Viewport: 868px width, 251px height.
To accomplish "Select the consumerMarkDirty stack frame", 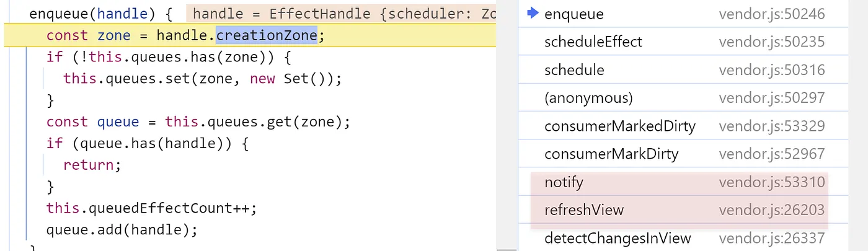I will point(683,154).
